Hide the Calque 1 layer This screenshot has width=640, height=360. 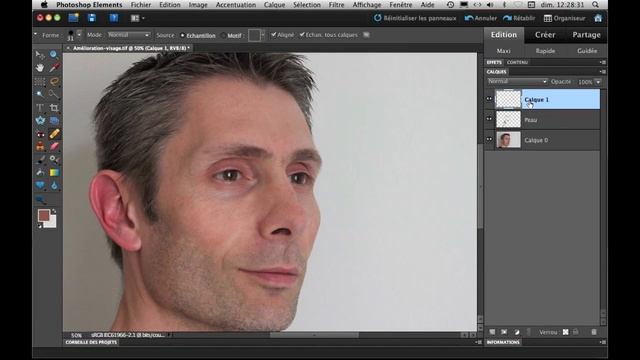coord(489,99)
